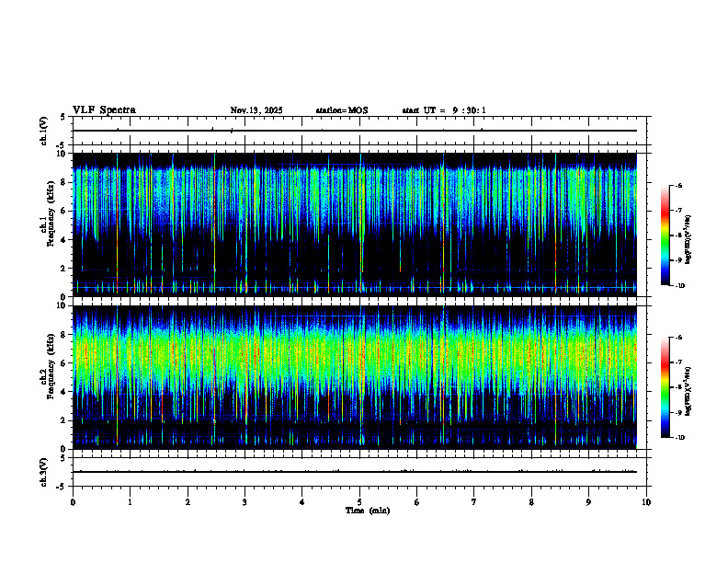728x563 pixels.
Task: Click the "-8" label on ch.1 colorbar
Action: point(678,236)
